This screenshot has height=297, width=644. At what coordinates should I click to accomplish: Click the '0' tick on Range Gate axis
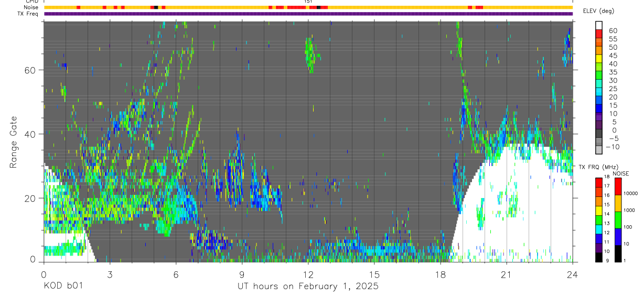pyautogui.click(x=33, y=259)
